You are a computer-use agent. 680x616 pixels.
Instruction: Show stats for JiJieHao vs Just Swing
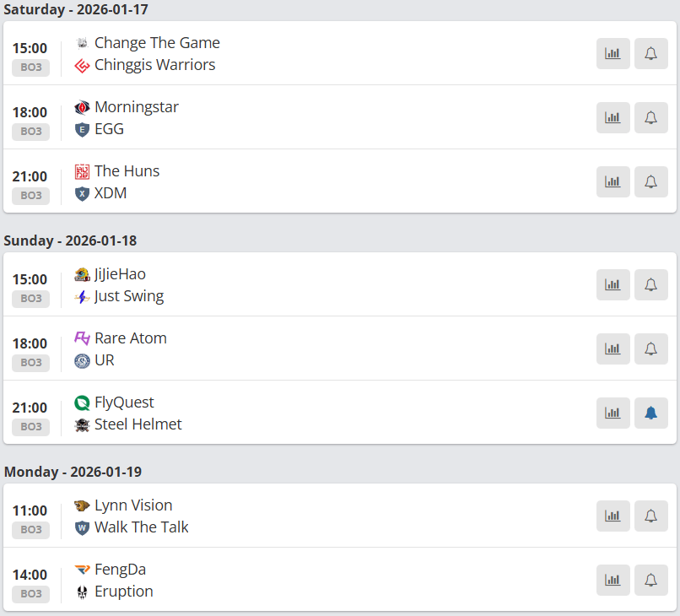point(613,284)
